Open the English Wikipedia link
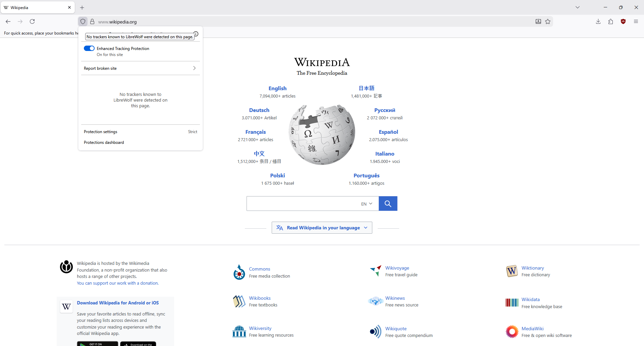644x346 pixels. tap(277, 89)
